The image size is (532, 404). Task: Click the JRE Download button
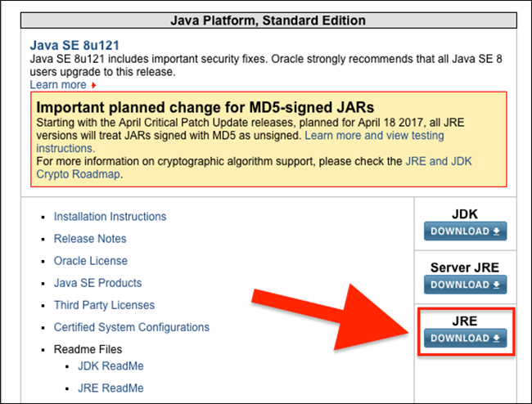pyautogui.click(x=465, y=338)
